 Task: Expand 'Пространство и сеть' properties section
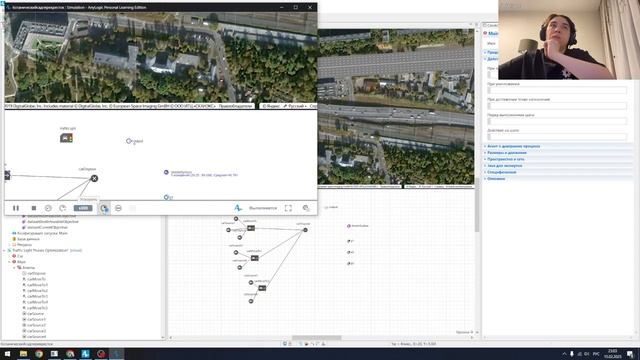point(506,159)
